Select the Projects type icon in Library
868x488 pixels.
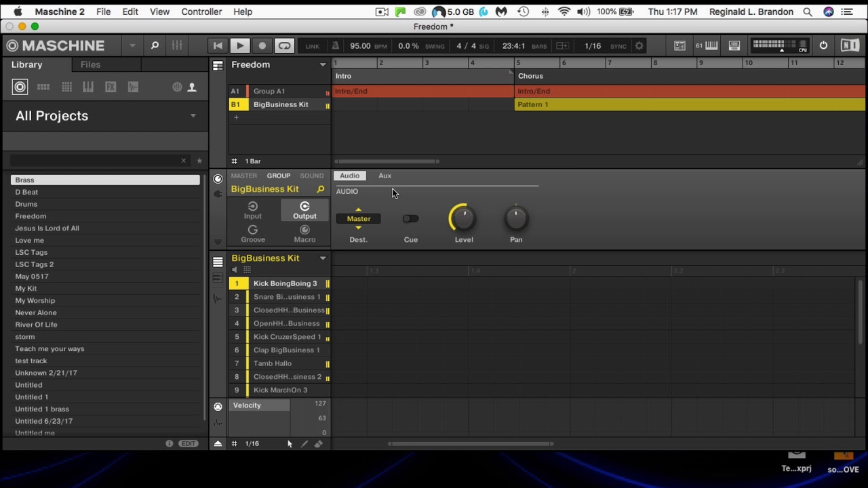(x=20, y=87)
